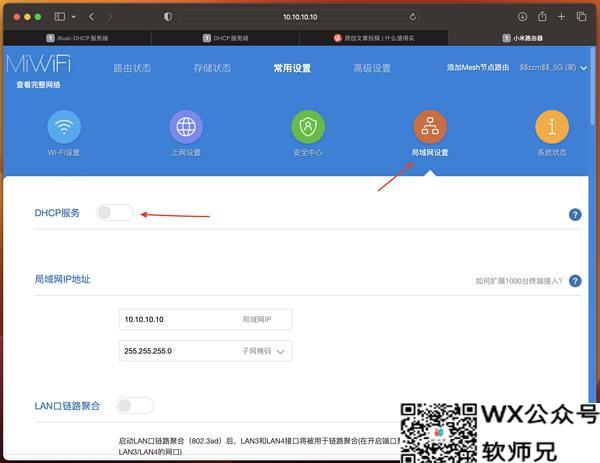Open the 上网设置 globe icon
Image resolution: width=600 pixels, height=463 pixels.
(x=186, y=127)
